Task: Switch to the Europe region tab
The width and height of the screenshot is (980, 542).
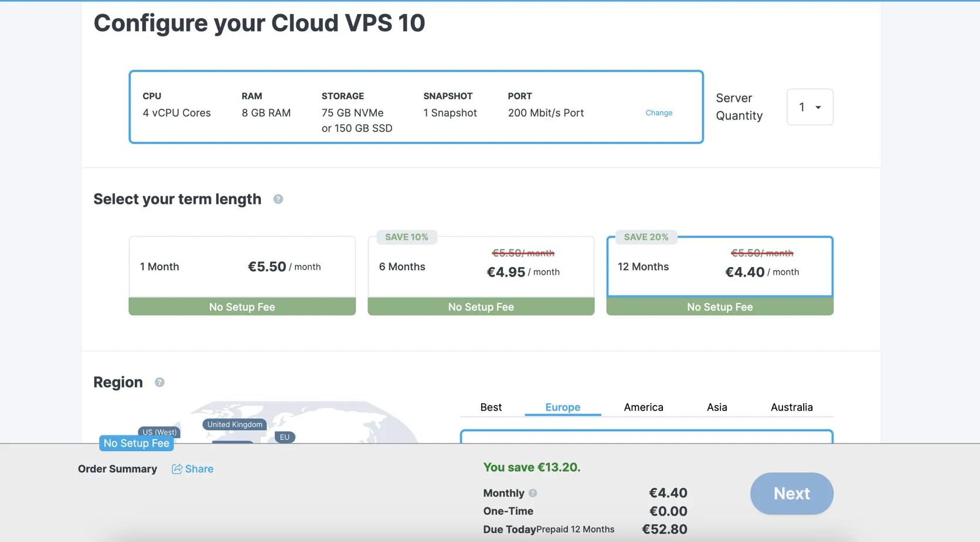Action: tap(563, 407)
